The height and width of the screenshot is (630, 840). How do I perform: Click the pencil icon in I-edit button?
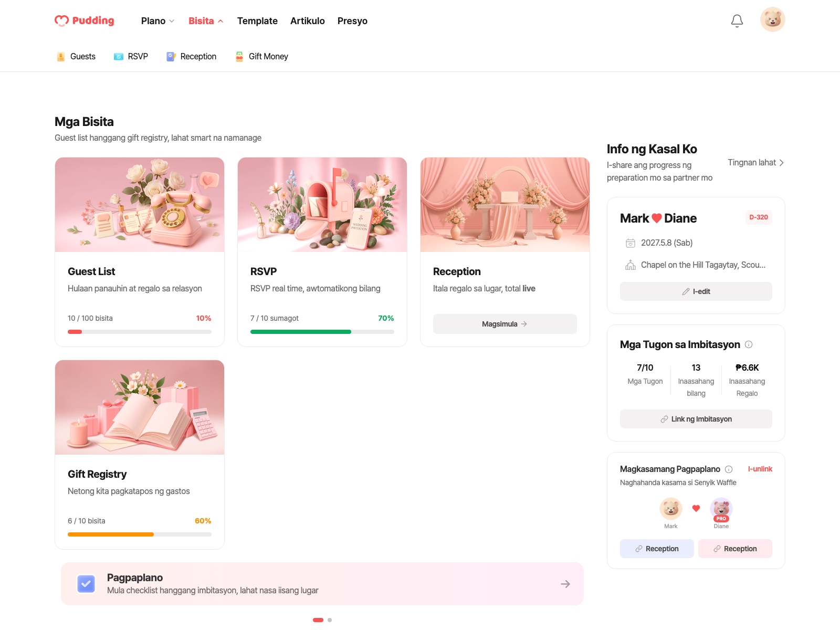686,291
